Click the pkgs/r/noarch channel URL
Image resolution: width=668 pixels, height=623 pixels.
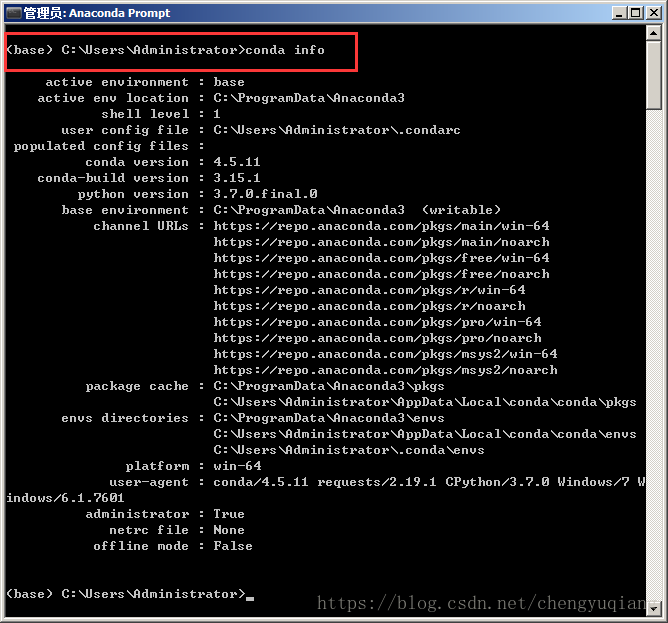369,306
